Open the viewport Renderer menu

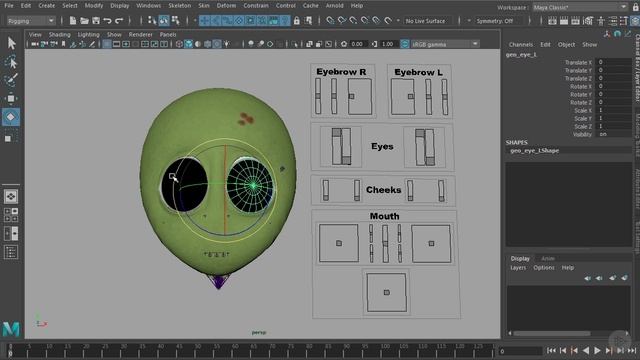pyautogui.click(x=140, y=35)
